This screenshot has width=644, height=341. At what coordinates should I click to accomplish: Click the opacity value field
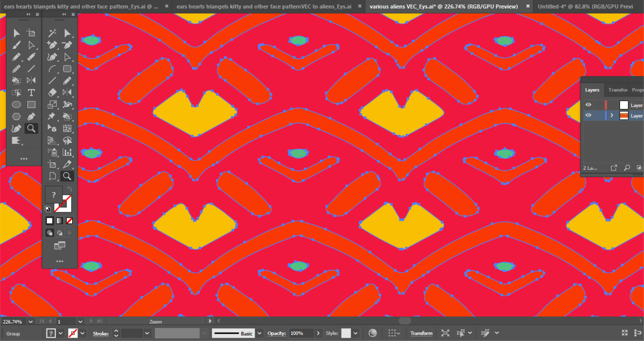click(x=301, y=333)
